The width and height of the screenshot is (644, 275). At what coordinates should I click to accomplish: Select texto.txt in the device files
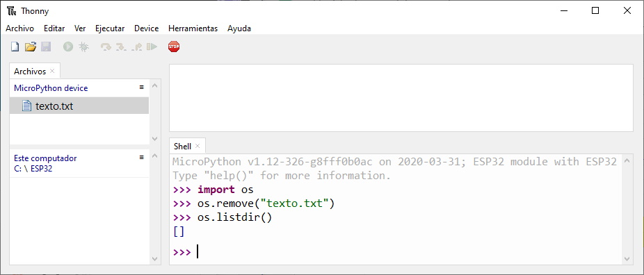[79, 106]
